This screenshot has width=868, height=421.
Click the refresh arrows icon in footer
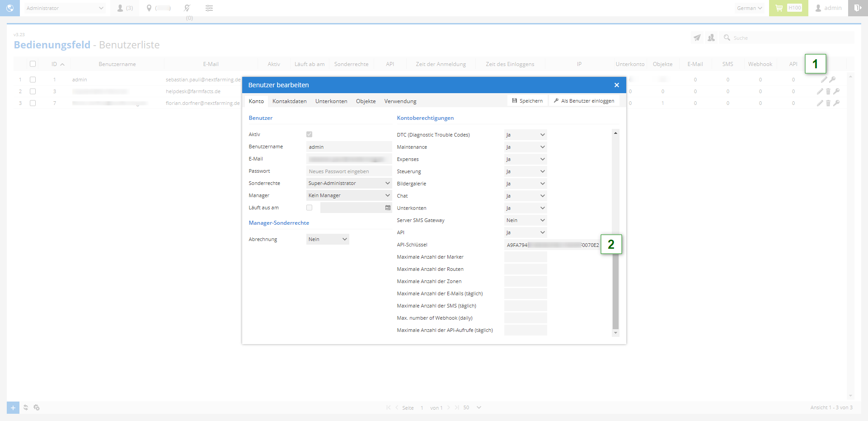pyautogui.click(x=26, y=407)
